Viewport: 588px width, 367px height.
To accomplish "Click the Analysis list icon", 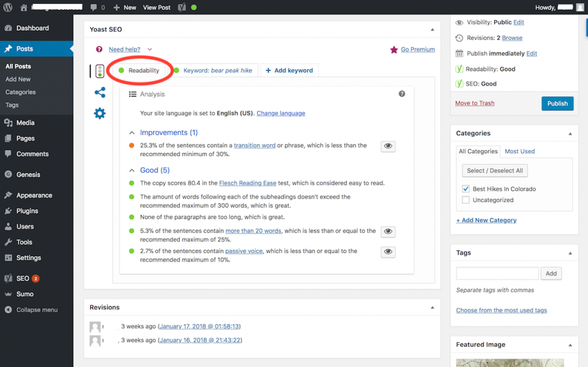I will [133, 94].
